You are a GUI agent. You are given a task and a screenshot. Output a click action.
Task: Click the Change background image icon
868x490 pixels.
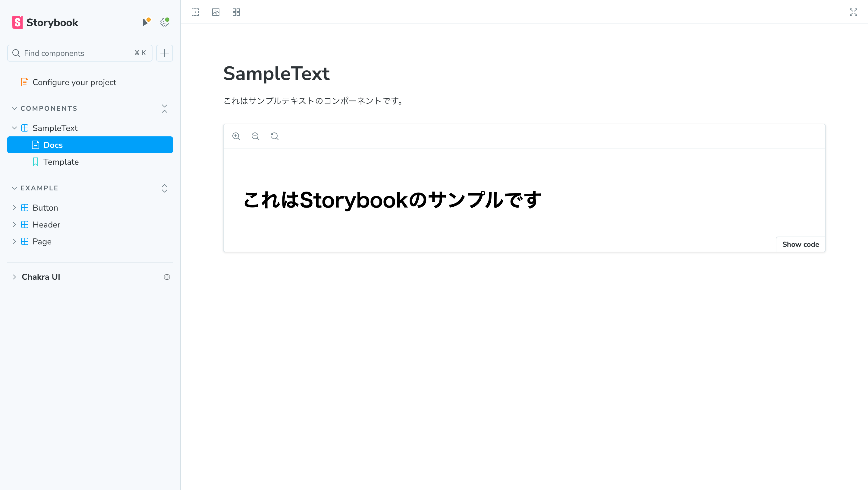coord(216,12)
